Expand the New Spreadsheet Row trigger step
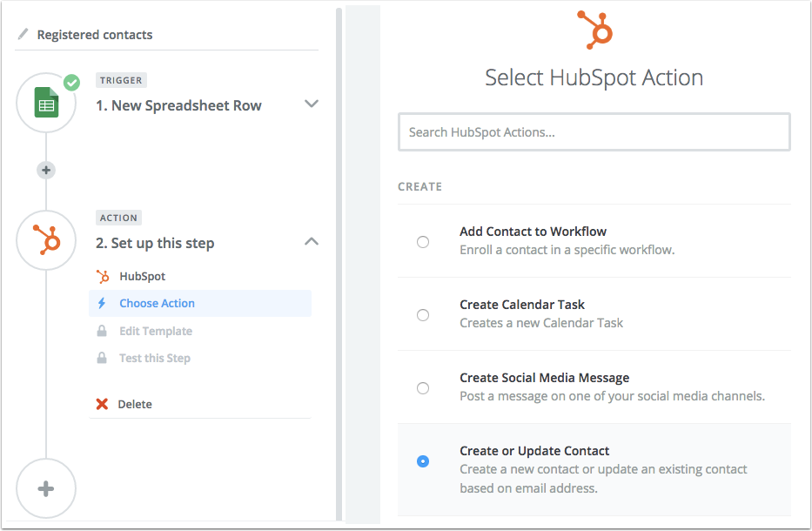The image size is (812, 531). pos(311,104)
